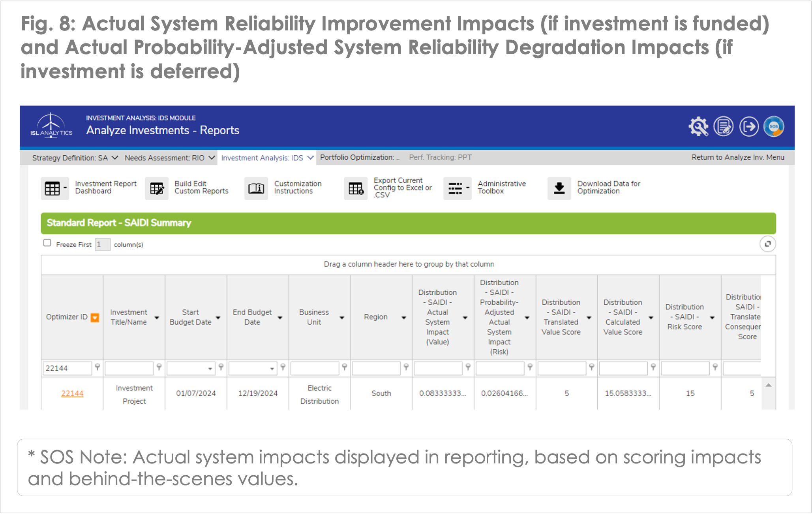The image size is (812, 514).
Task: Open the Administrative Toolbox dropdown
Action: (x=457, y=188)
